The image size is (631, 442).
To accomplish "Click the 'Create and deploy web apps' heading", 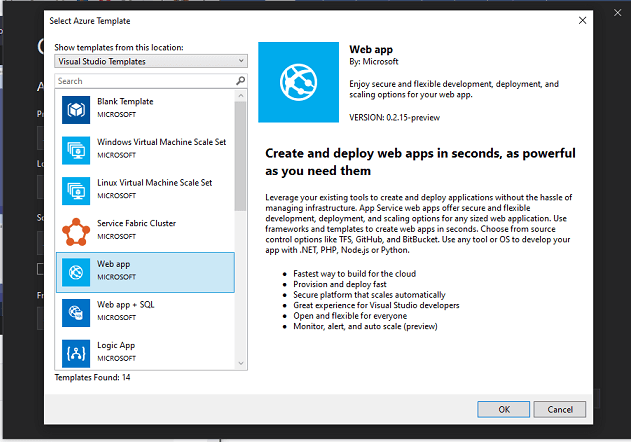I will coord(420,162).
